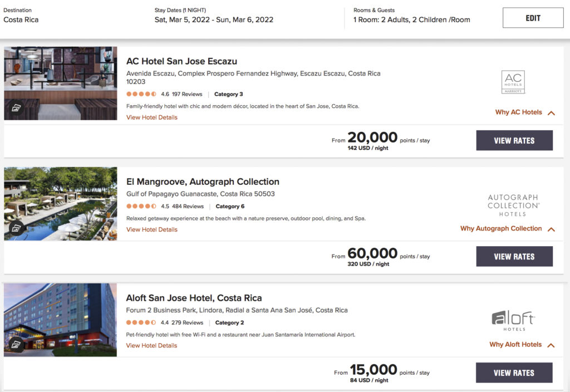Expand the Why Autograph Collection section

[x=507, y=229]
